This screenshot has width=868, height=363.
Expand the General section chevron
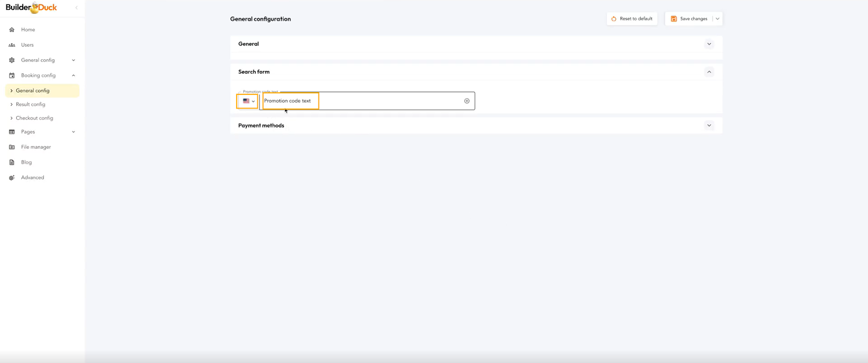709,44
